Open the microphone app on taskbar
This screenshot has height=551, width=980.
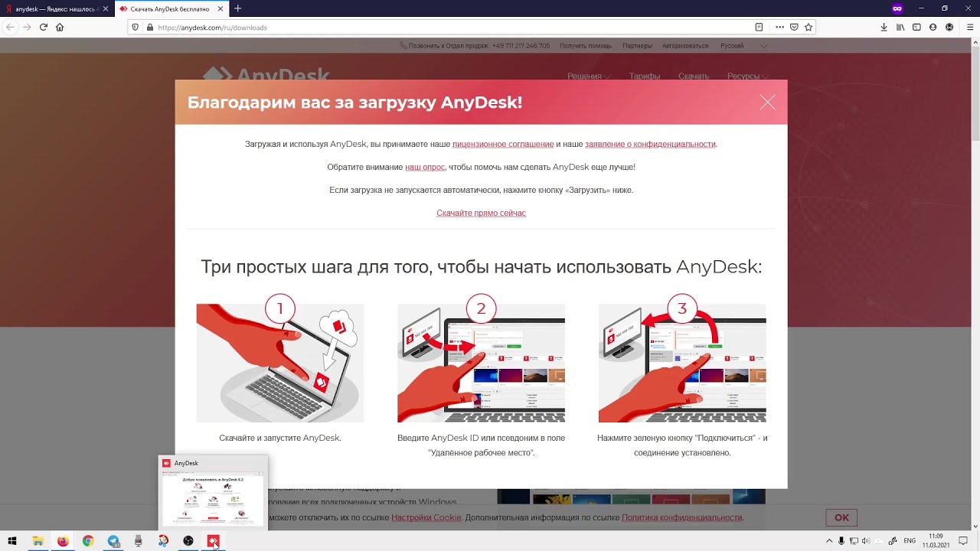(138, 541)
